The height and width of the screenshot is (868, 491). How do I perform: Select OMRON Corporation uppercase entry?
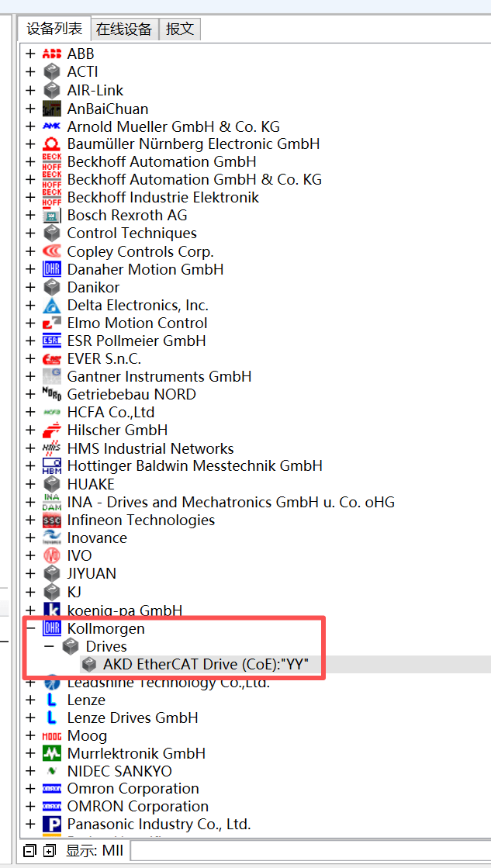point(138,806)
